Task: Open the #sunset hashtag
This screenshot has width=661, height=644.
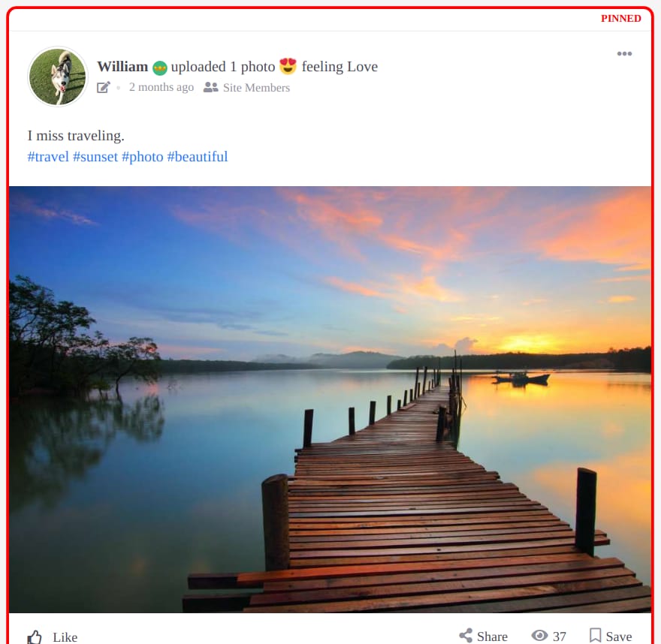Action: click(x=95, y=157)
